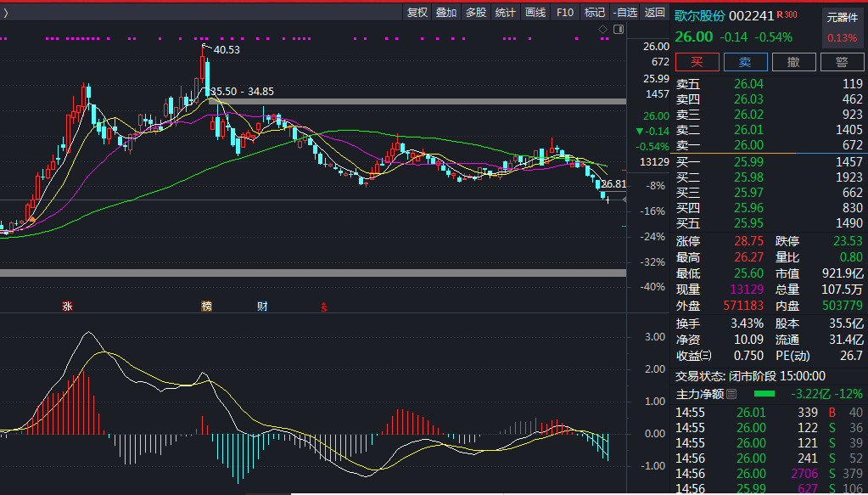
Task: Open the F10 company info tab
Action: [x=565, y=12]
